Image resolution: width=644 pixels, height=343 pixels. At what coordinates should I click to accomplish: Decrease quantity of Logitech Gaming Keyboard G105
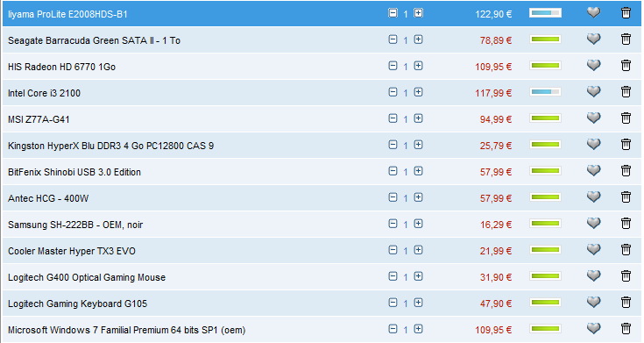click(393, 303)
